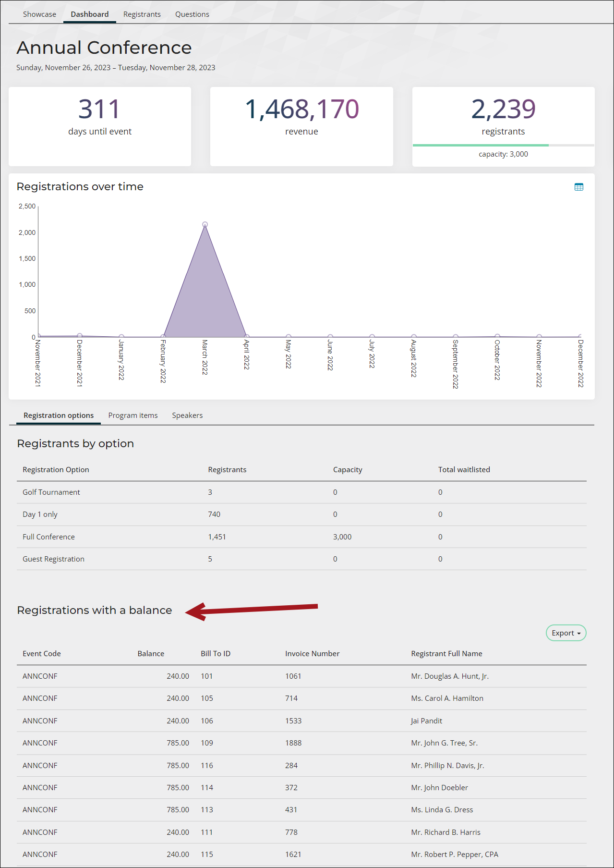Select the Registration options tab
The image size is (614, 868).
[59, 416]
